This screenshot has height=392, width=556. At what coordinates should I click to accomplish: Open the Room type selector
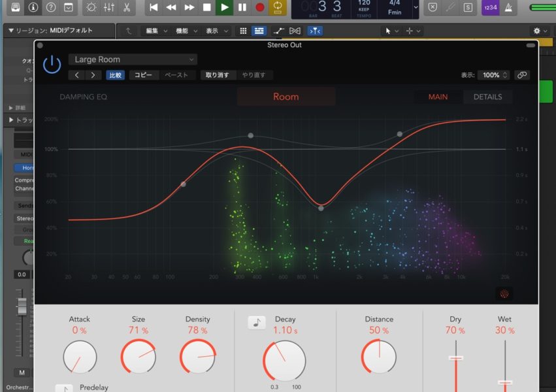coord(286,97)
